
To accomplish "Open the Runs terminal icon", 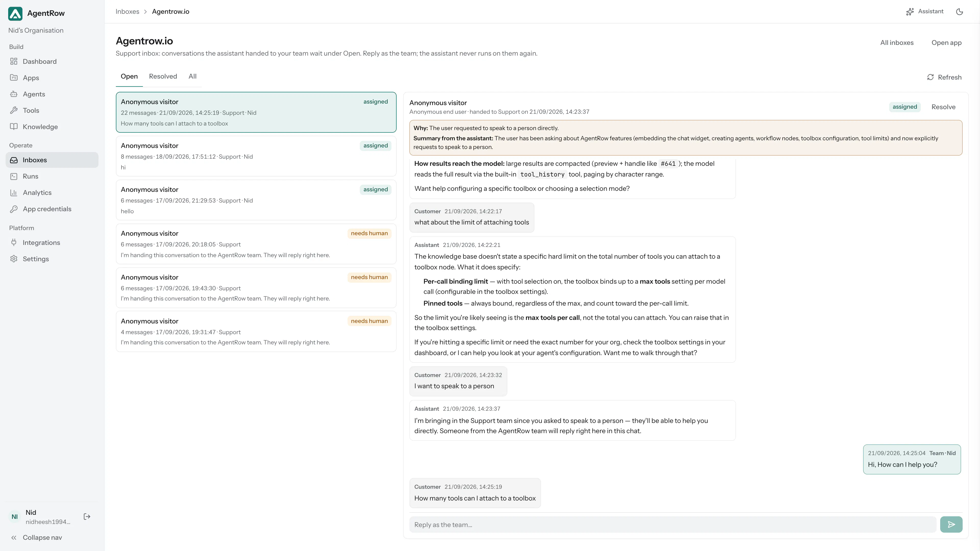I will click(x=14, y=177).
